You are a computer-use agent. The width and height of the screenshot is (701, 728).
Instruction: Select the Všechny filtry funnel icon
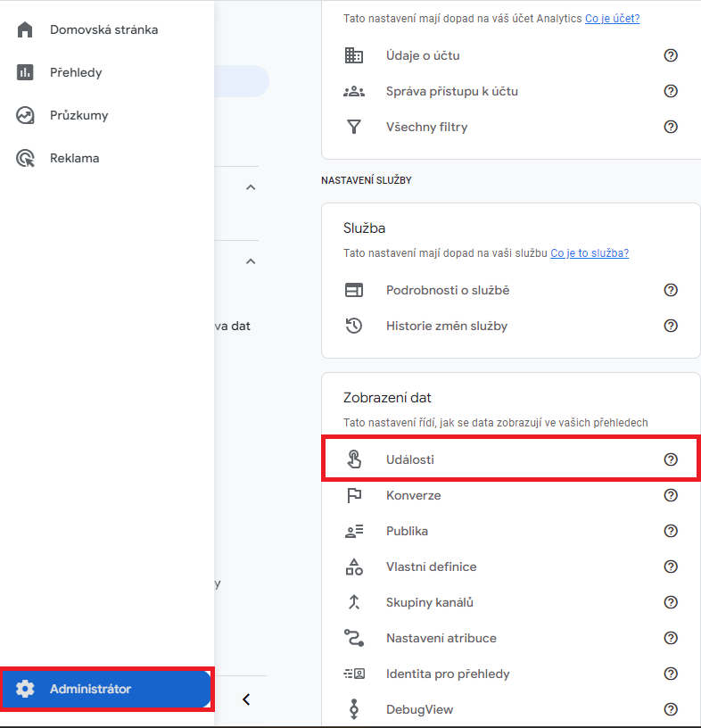pos(354,127)
